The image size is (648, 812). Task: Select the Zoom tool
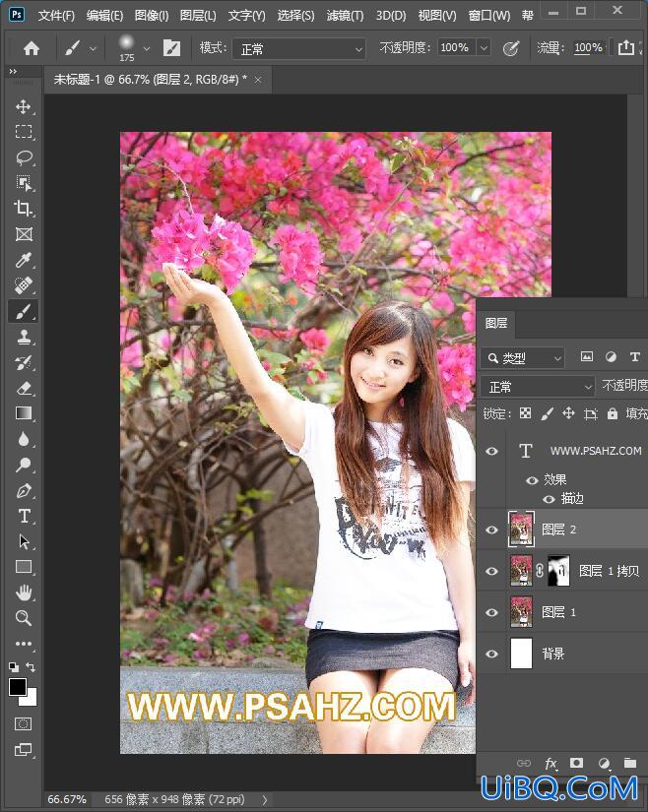pyautogui.click(x=24, y=618)
